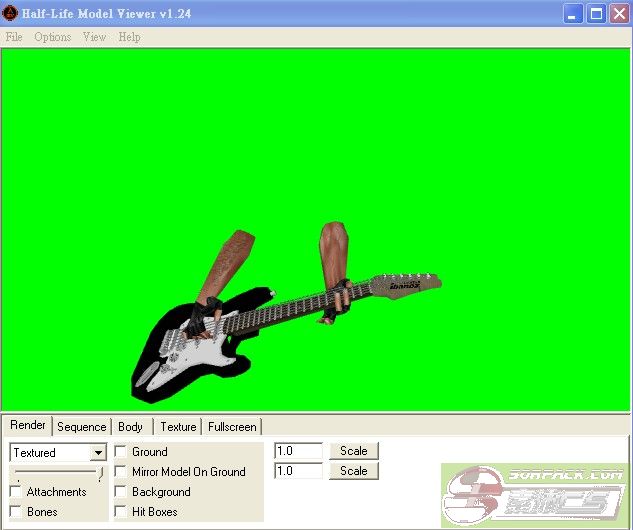Click the top Scale button
The width and height of the screenshot is (633, 530).
click(354, 451)
